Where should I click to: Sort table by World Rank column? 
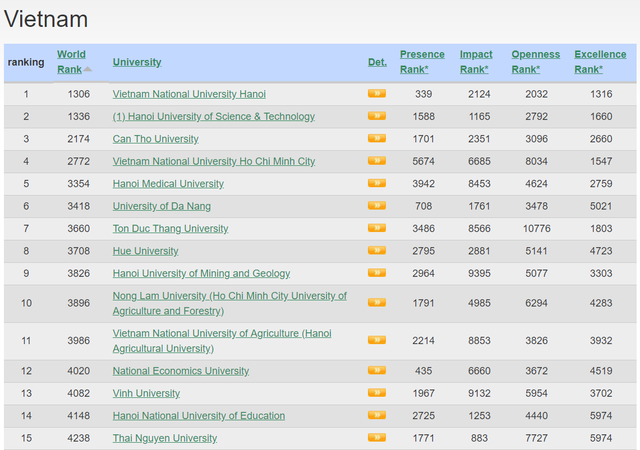pos(71,62)
